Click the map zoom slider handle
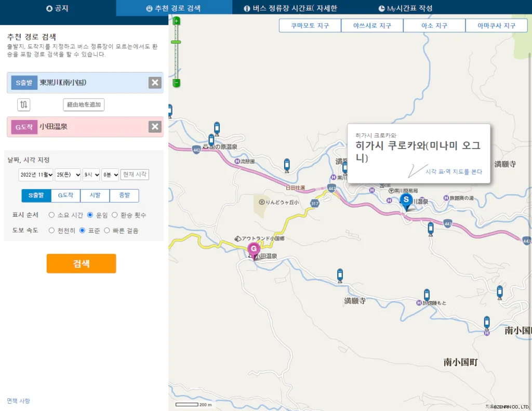 pyautogui.click(x=177, y=42)
